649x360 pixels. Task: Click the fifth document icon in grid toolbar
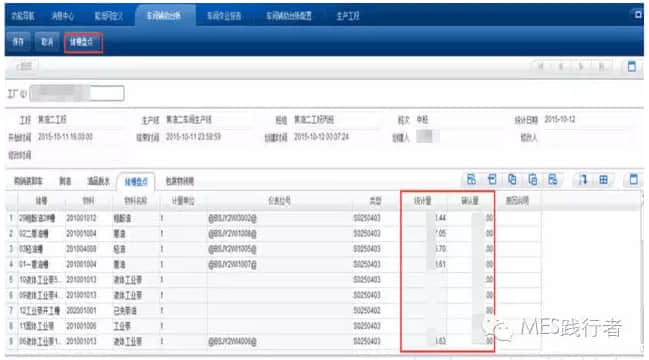coord(553,180)
